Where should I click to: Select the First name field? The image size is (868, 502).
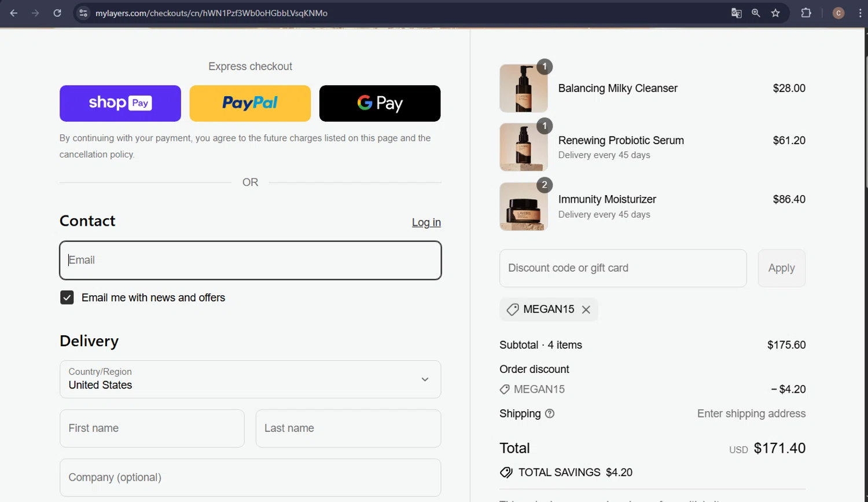[152, 428]
